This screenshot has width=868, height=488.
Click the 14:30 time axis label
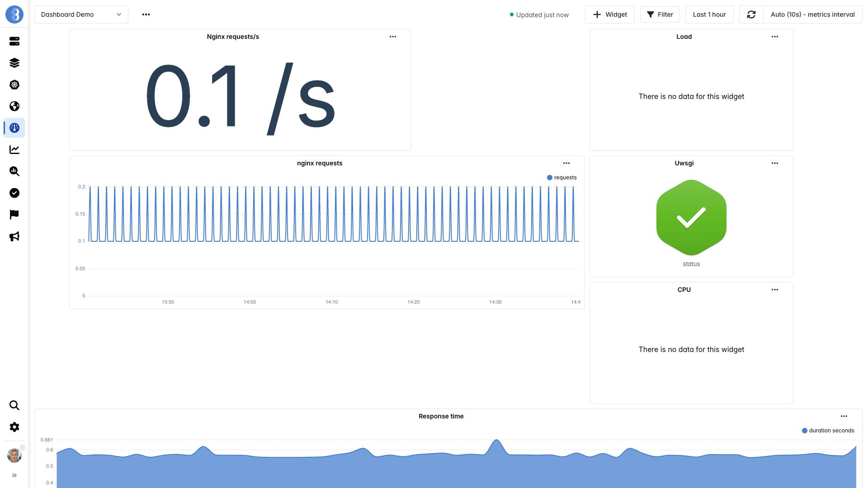pyautogui.click(x=495, y=302)
